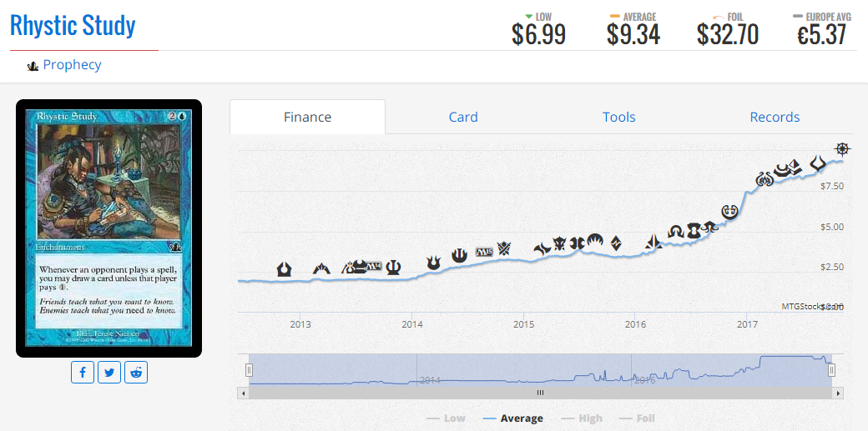Viewport: 868px width, 431px height.
Task: Click the €5.37 Europe average value
Action: [x=821, y=34]
